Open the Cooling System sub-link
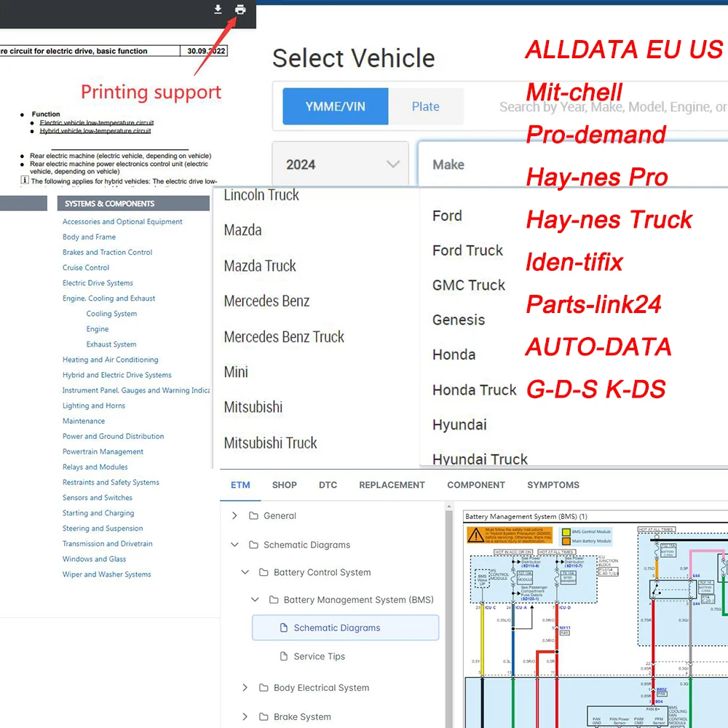 point(111,313)
